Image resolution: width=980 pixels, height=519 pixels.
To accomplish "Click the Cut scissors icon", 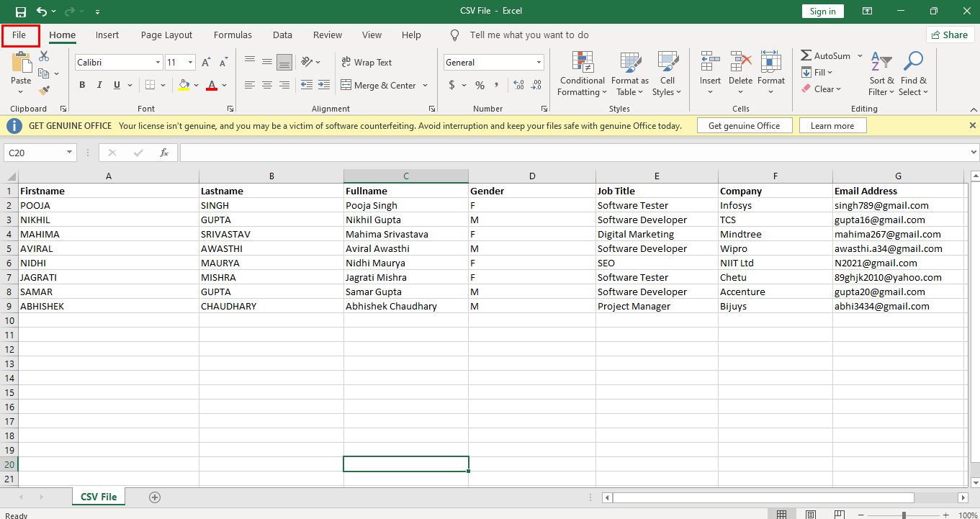I will 44,56.
